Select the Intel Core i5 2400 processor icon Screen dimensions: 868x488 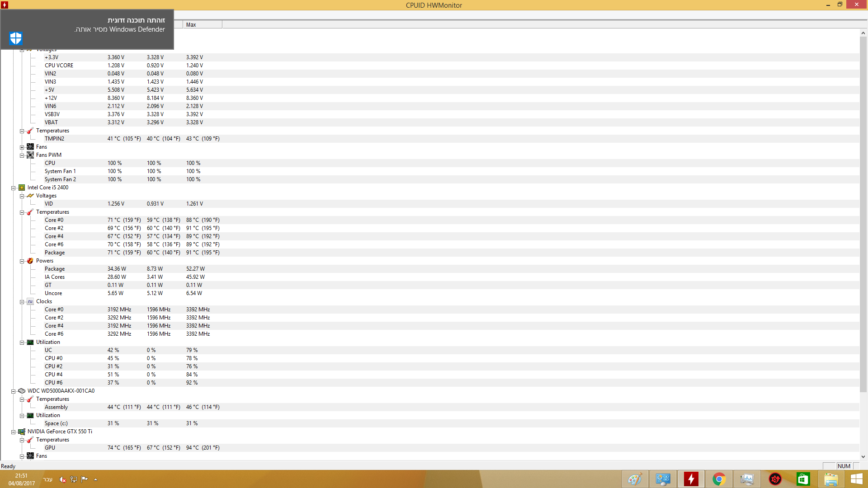click(x=22, y=187)
